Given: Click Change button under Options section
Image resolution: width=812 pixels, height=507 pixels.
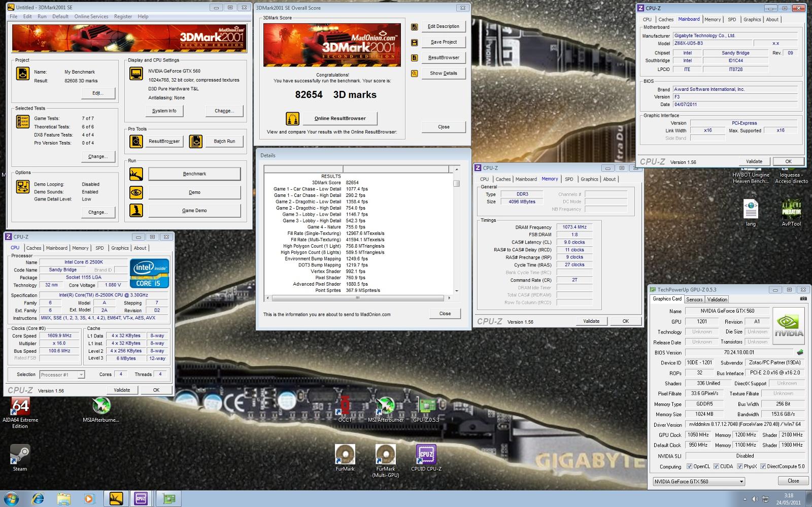Looking at the screenshot, I should pos(97,212).
